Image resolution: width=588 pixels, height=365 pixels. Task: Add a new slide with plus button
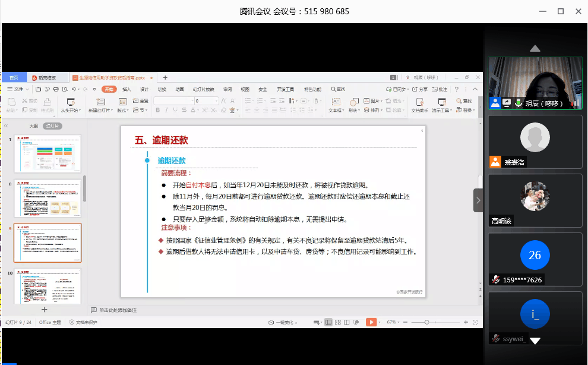point(44,309)
